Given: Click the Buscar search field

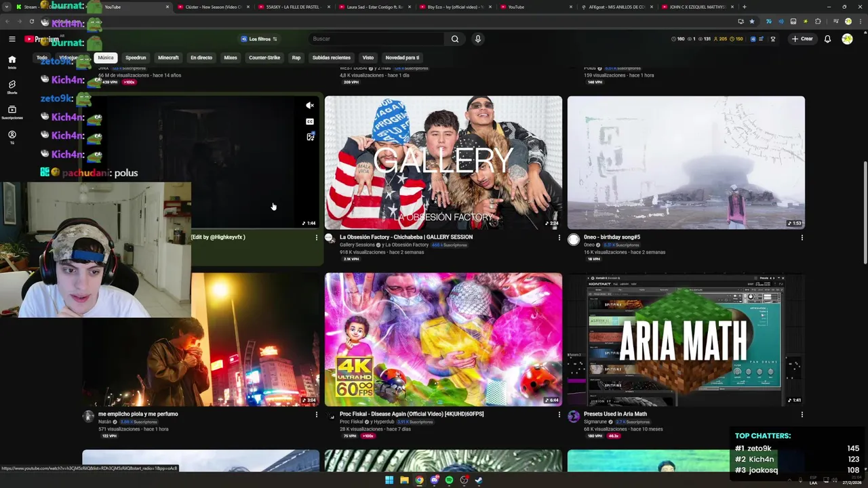Looking at the screenshot, I should (x=376, y=39).
